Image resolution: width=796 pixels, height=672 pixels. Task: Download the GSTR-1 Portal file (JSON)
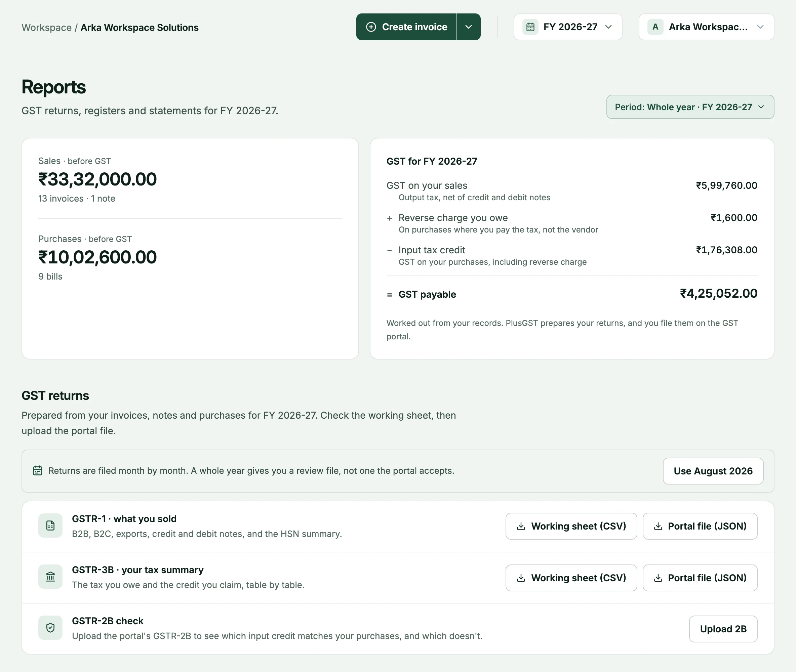click(700, 526)
